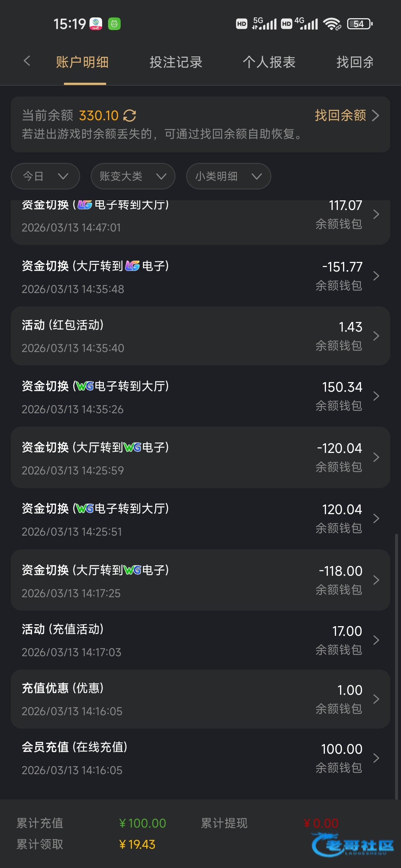Image resolution: width=401 pixels, height=868 pixels.
Task: Tap the 找回余额 link
Action: tap(346, 116)
